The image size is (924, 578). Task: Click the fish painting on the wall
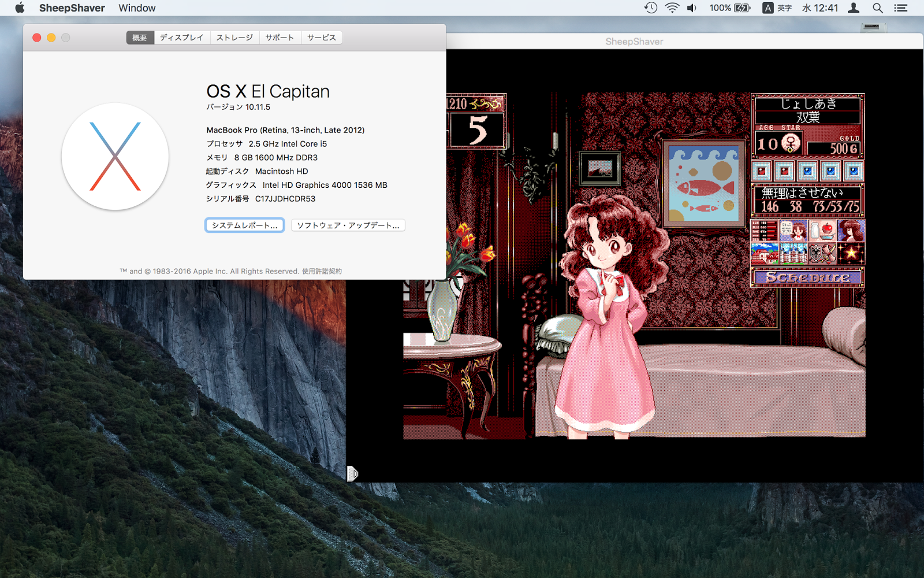[x=703, y=184]
